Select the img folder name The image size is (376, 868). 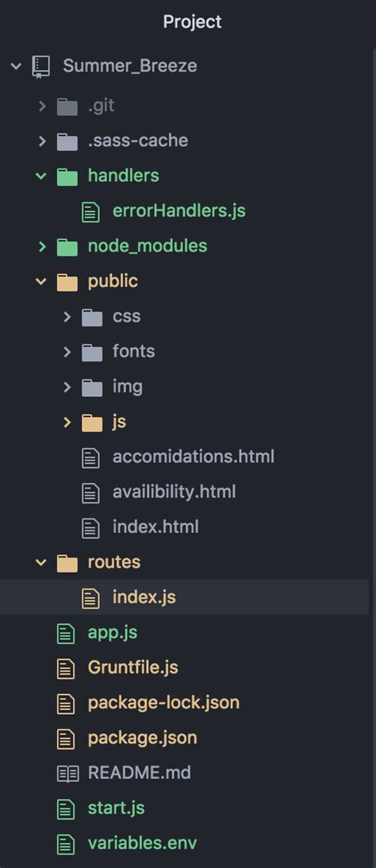[128, 387]
